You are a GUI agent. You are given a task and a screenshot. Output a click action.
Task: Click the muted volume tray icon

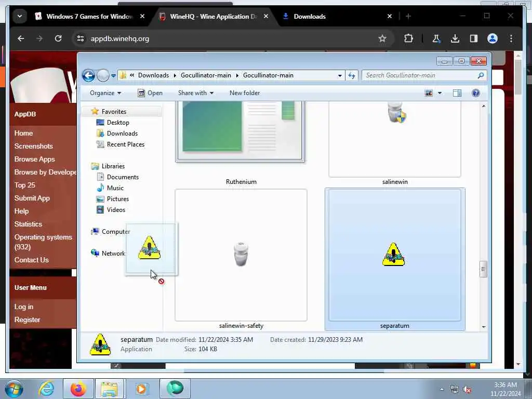467,390
